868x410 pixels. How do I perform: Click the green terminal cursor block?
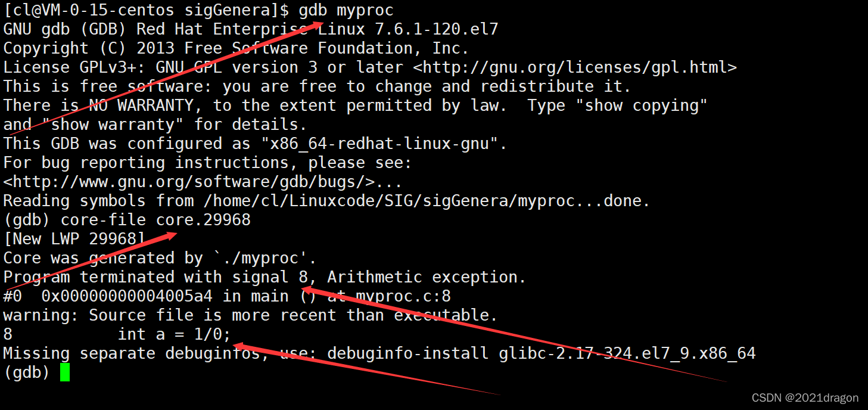pos(64,372)
